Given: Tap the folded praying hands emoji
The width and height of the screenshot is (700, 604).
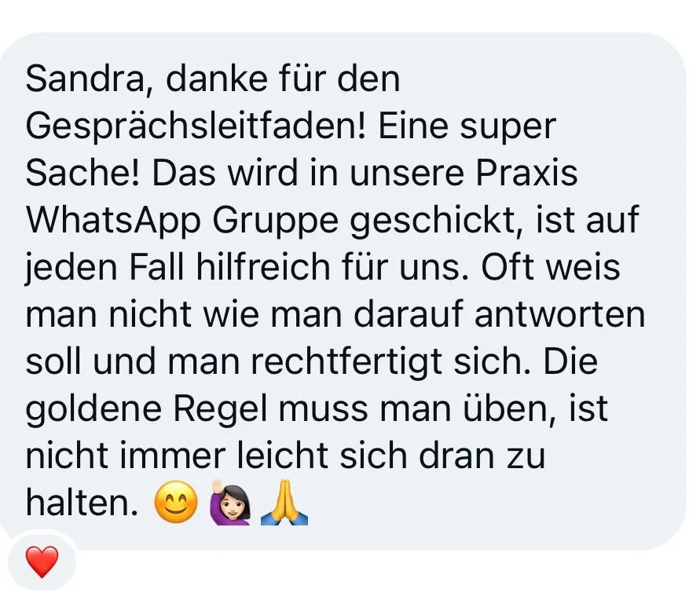Looking at the screenshot, I should pyautogui.click(x=284, y=502).
